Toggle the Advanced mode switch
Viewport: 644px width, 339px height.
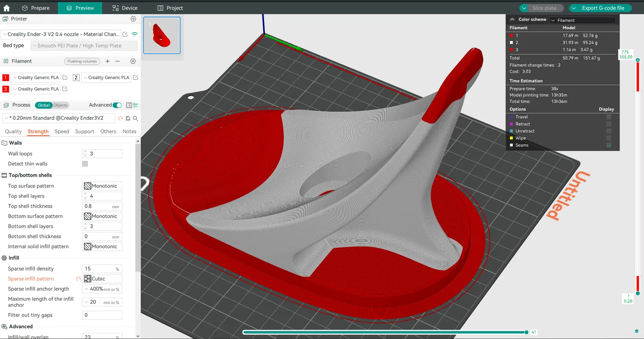point(117,105)
